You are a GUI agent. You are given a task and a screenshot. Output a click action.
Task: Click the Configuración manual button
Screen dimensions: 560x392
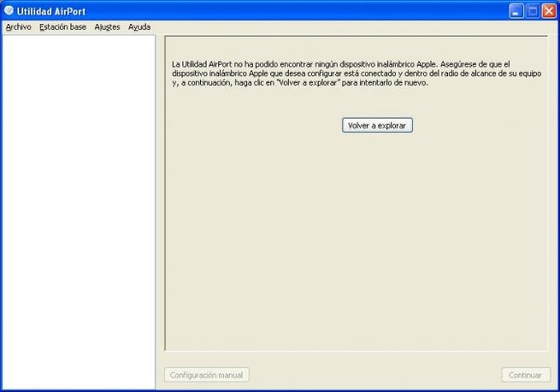click(207, 375)
